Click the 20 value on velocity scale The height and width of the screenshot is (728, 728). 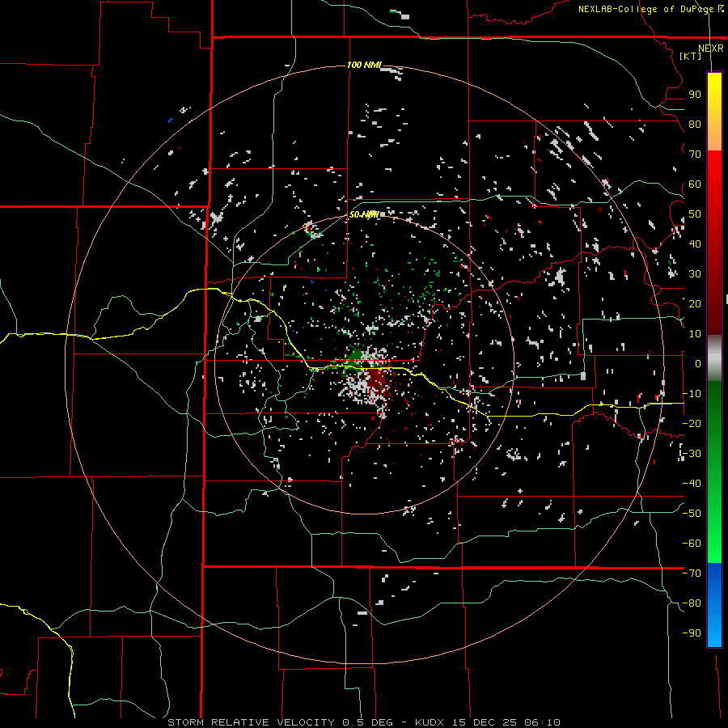coord(695,303)
